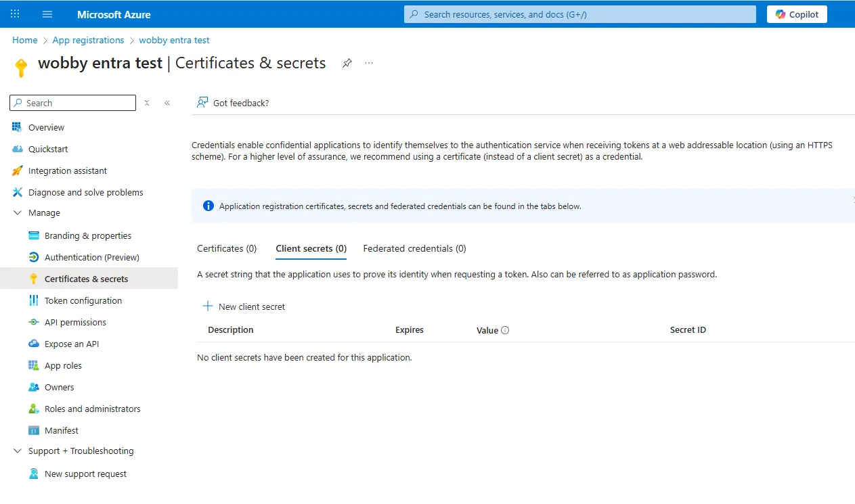Image resolution: width=855 pixels, height=504 pixels.
Task: Collapse the sidebar with double chevron
Action: pyautogui.click(x=167, y=103)
